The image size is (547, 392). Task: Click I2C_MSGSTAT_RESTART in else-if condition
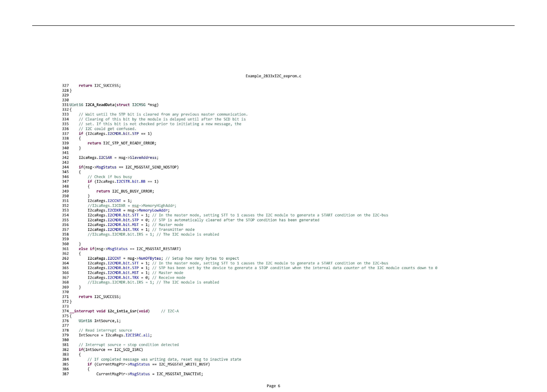tap(158, 249)
